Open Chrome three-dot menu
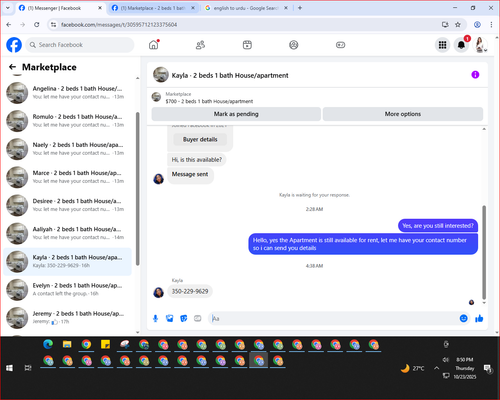 [x=491, y=24]
